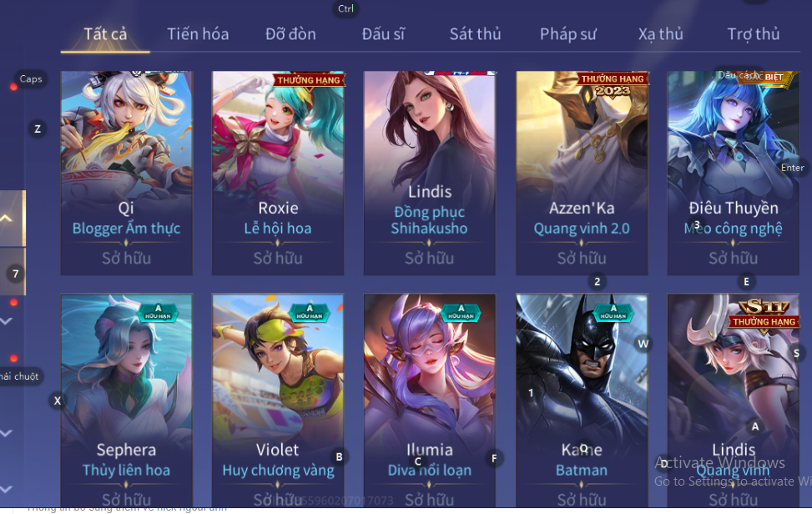Click the up chevron in left sidebar
Image resolution: width=812 pixels, height=514 pixels.
(x=6, y=218)
